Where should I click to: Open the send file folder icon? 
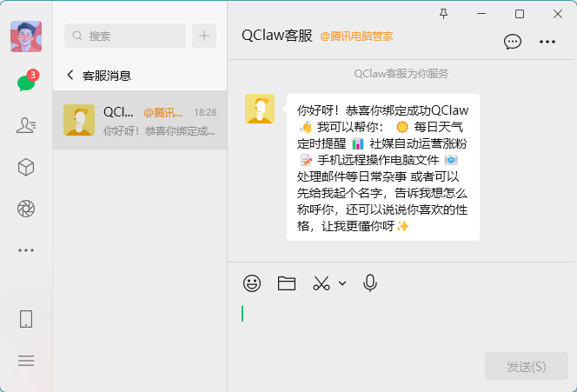tap(287, 283)
